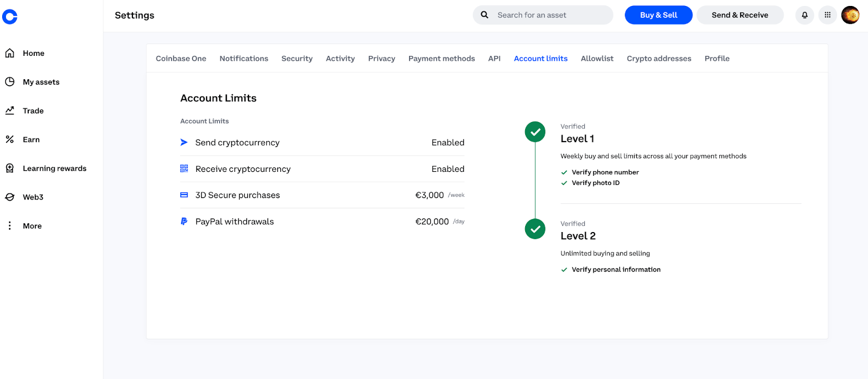Click the Coinbase logo icon
The width and height of the screenshot is (868, 379).
(10, 17)
